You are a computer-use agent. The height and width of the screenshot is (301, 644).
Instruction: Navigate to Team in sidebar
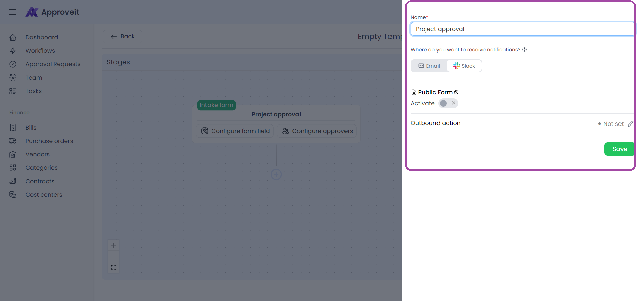34,78
